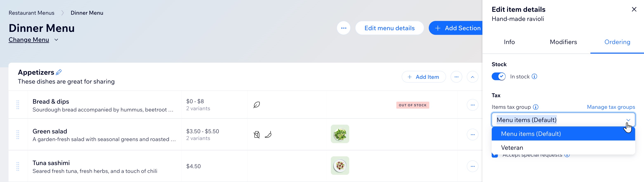
Task: Close the Items tax group dropdown
Action: click(x=628, y=120)
